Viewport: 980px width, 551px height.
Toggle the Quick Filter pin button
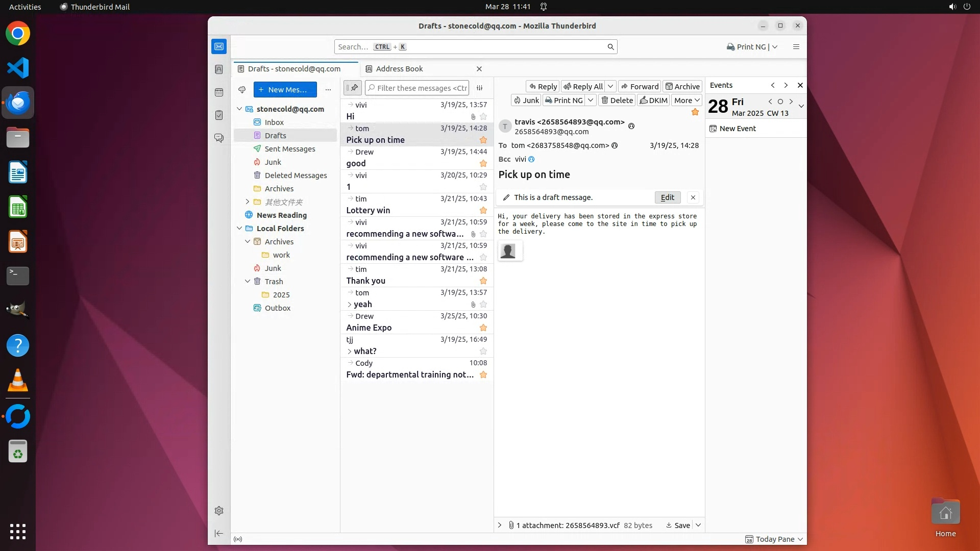(x=353, y=88)
